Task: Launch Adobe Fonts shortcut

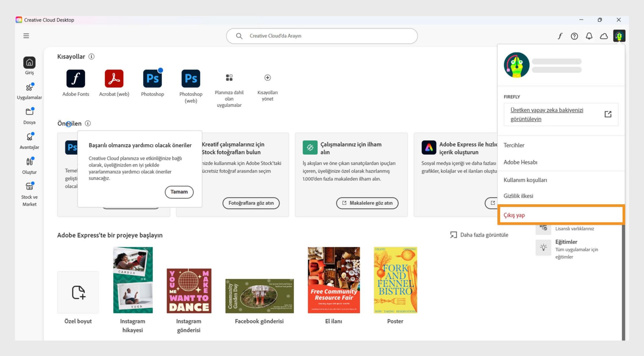Action: pyautogui.click(x=75, y=78)
